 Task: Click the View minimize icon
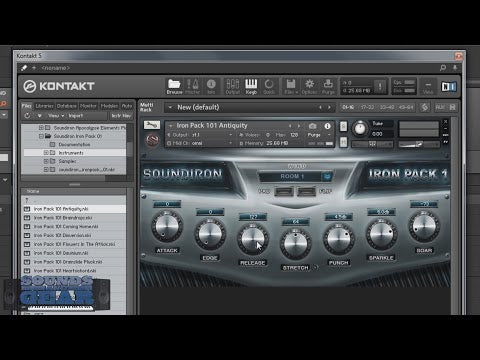[x=428, y=86]
